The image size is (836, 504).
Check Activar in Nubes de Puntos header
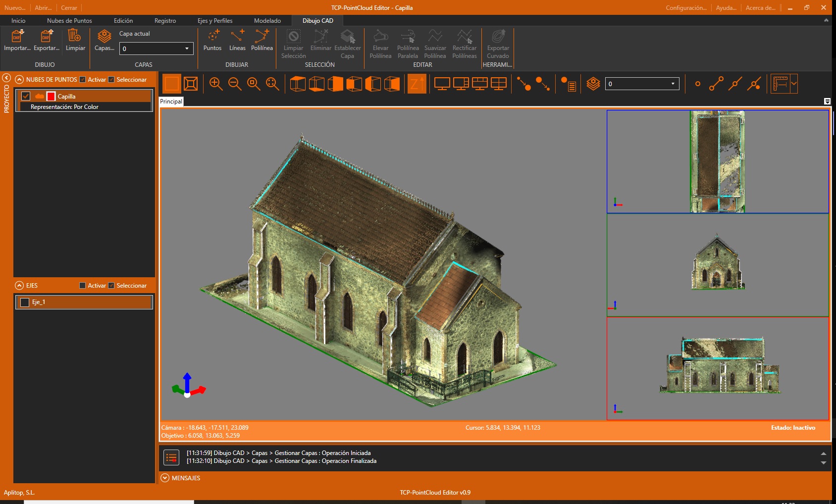83,80
